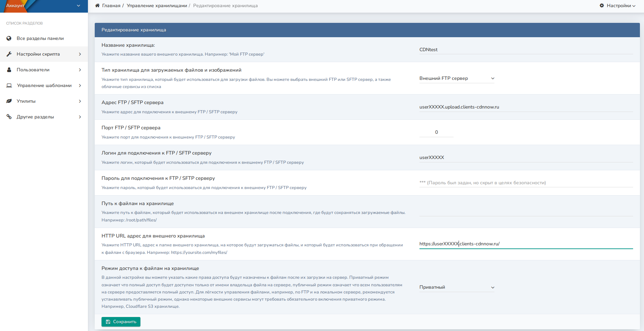This screenshot has width=644, height=331.
Task: Click the Сохранить button
Action: 121,321
